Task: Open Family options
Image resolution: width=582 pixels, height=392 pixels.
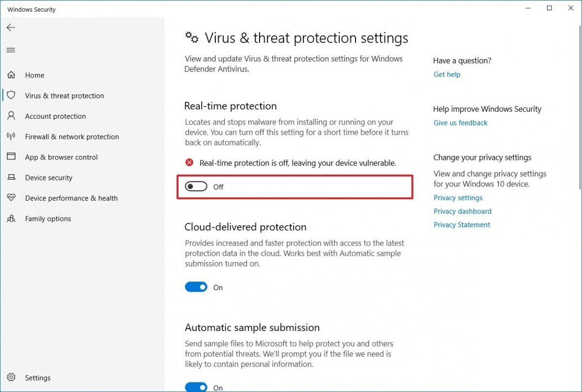Action: 48,219
